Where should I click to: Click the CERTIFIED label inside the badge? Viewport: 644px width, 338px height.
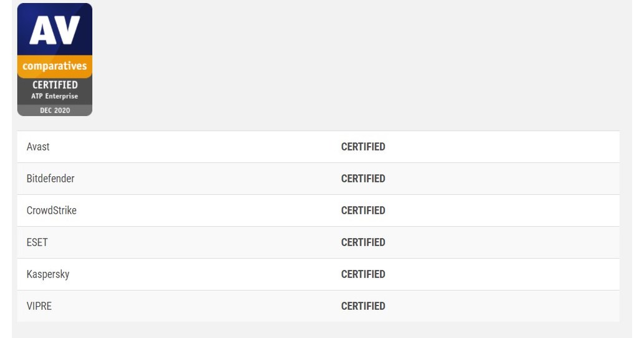tap(55, 84)
